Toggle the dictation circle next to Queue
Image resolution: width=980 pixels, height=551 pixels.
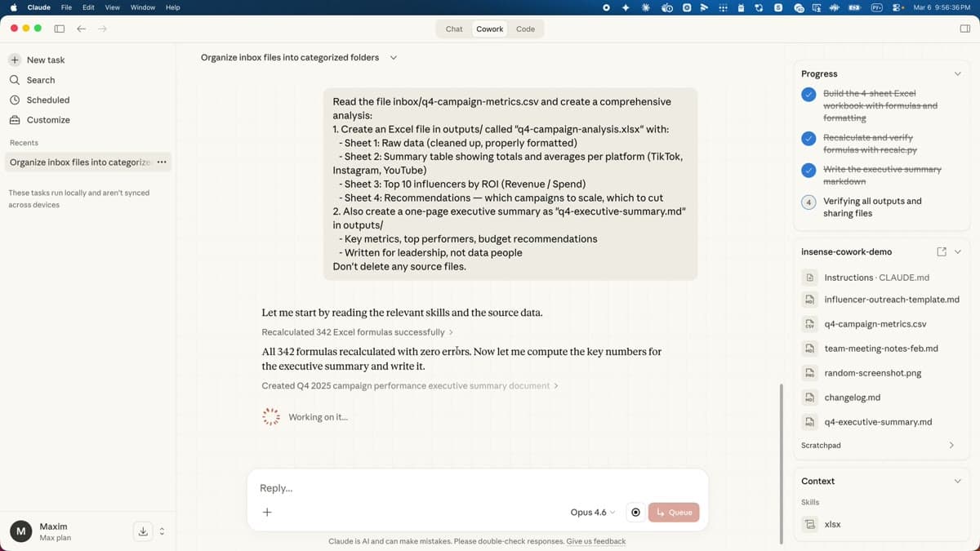[x=635, y=512]
